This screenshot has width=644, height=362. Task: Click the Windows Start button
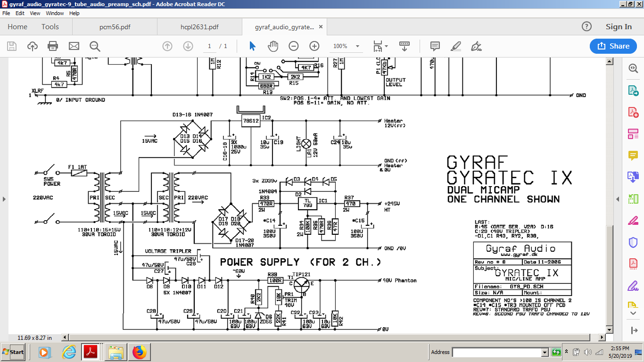tap(13, 352)
